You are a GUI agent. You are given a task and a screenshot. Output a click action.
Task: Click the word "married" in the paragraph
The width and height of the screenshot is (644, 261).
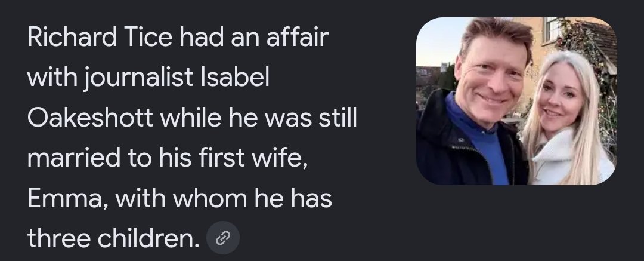tap(74, 158)
